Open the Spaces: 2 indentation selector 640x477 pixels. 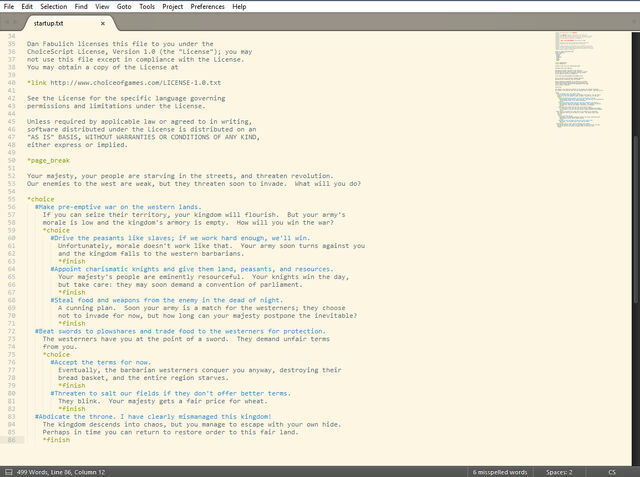click(x=559, y=472)
